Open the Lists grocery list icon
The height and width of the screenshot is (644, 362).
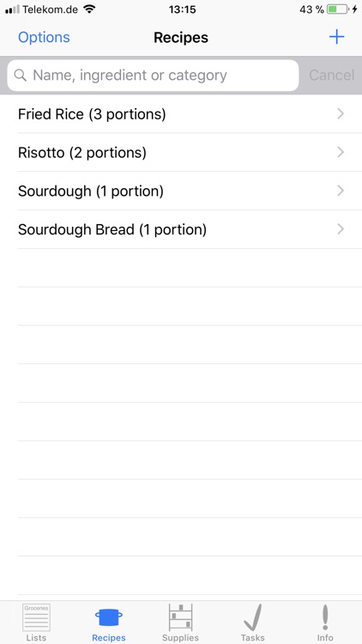[x=36, y=617]
